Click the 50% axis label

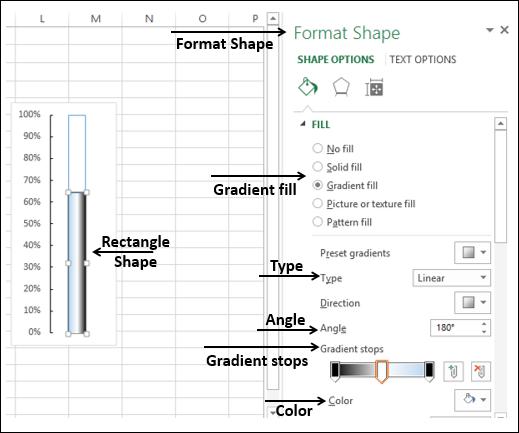[32, 223]
